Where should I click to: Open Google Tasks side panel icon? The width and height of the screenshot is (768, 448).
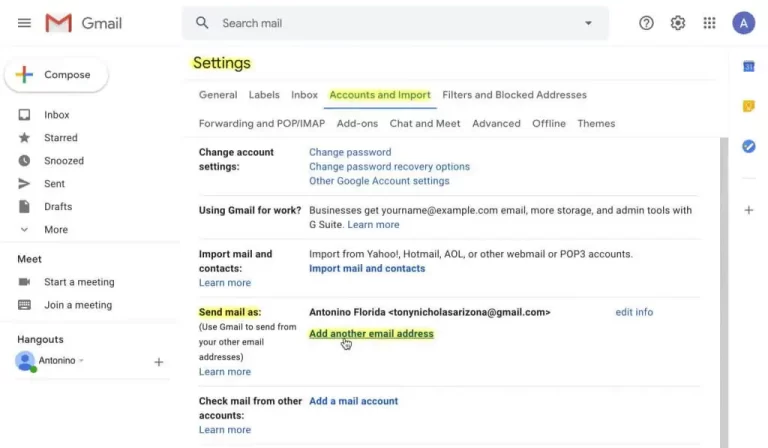coord(748,146)
